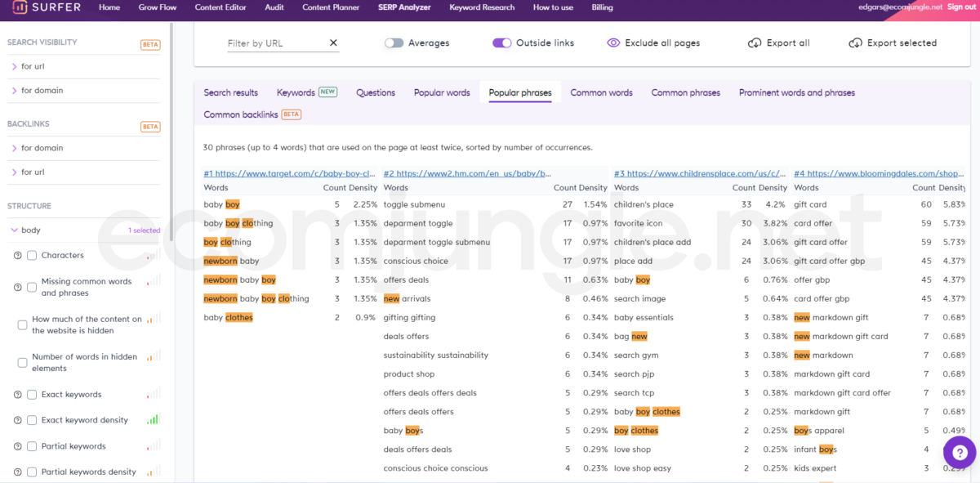Turn off the Outside links switch
Viewport: 980px width, 483px height.
coord(501,43)
